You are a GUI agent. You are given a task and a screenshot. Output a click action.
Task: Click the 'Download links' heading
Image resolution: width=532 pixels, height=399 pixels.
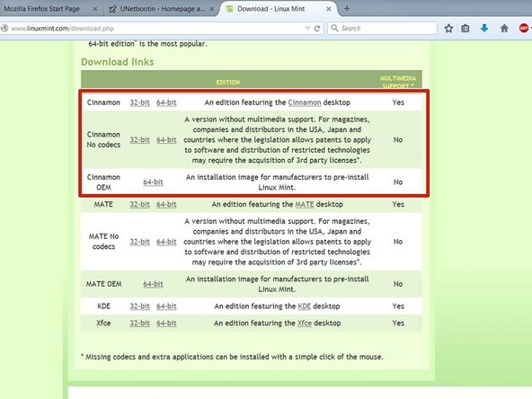(x=118, y=62)
